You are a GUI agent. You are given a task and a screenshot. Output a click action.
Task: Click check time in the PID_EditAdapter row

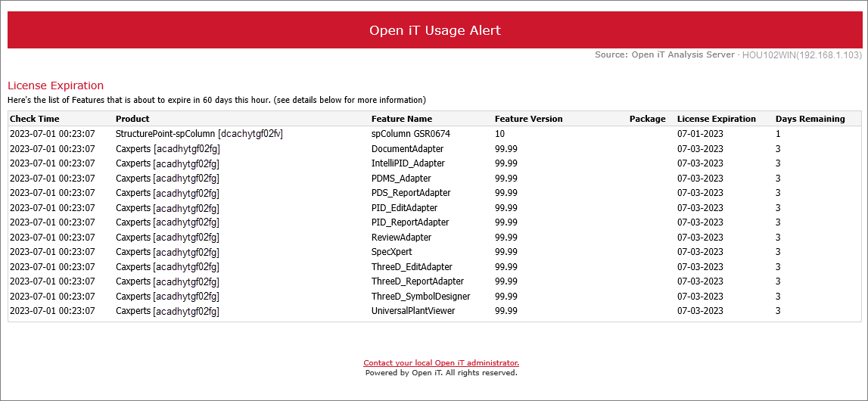[x=52, y=208]
